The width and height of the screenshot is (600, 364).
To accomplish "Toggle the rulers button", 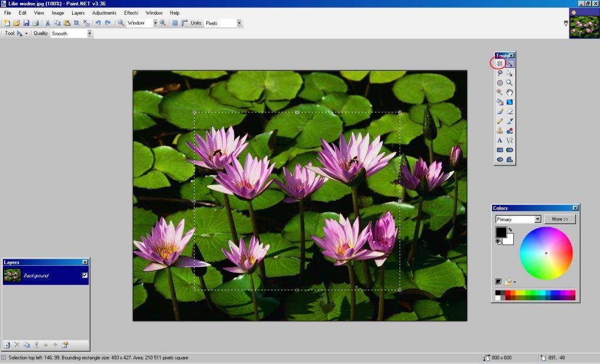I will coord(185,23).
